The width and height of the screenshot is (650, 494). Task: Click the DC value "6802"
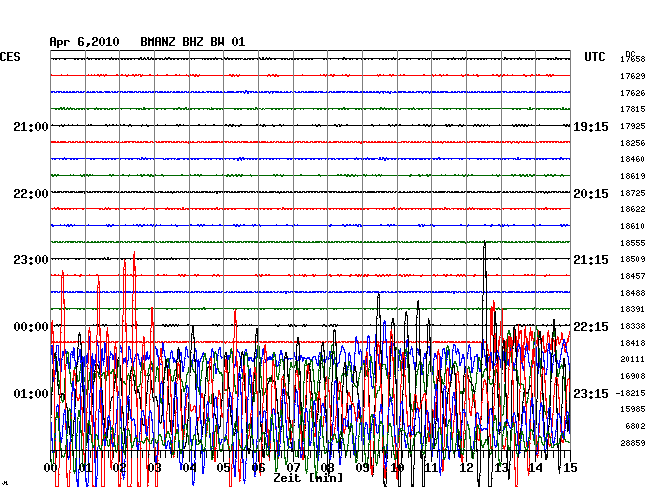point(635,426)
